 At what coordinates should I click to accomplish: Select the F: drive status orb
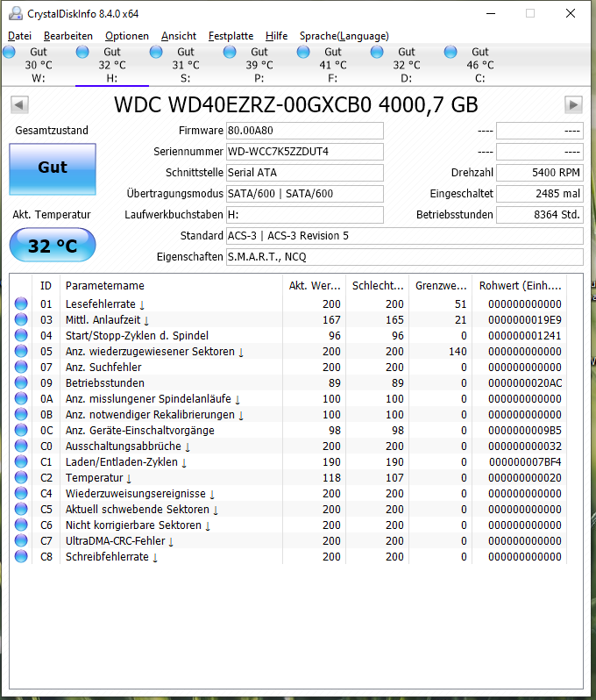tap(303, 53)
